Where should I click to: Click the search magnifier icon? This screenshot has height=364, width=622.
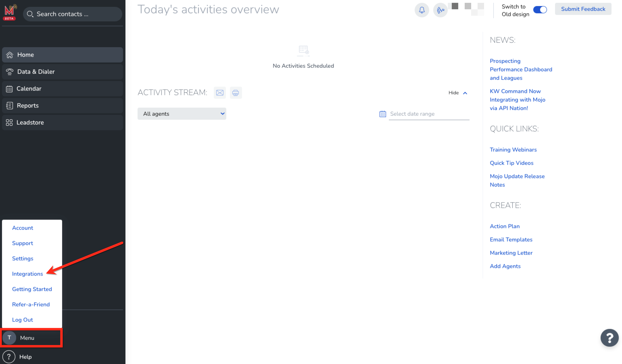tap(30, 14)
